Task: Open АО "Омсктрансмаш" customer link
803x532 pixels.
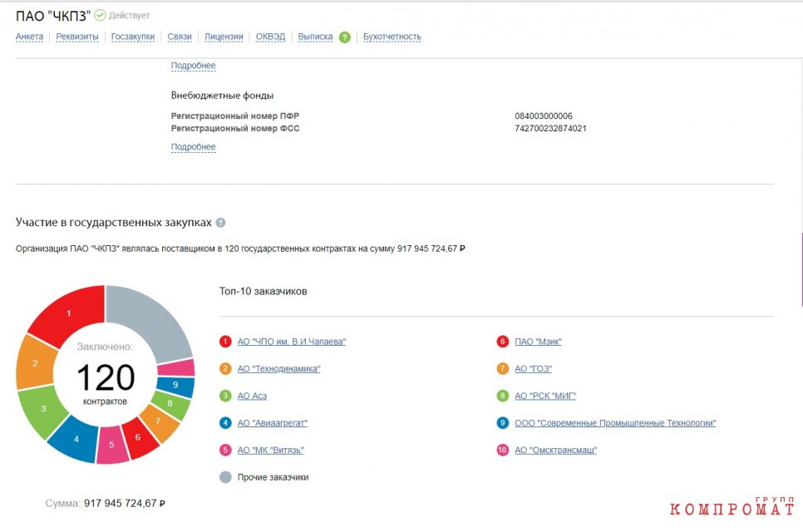Action: coord(555,450)
